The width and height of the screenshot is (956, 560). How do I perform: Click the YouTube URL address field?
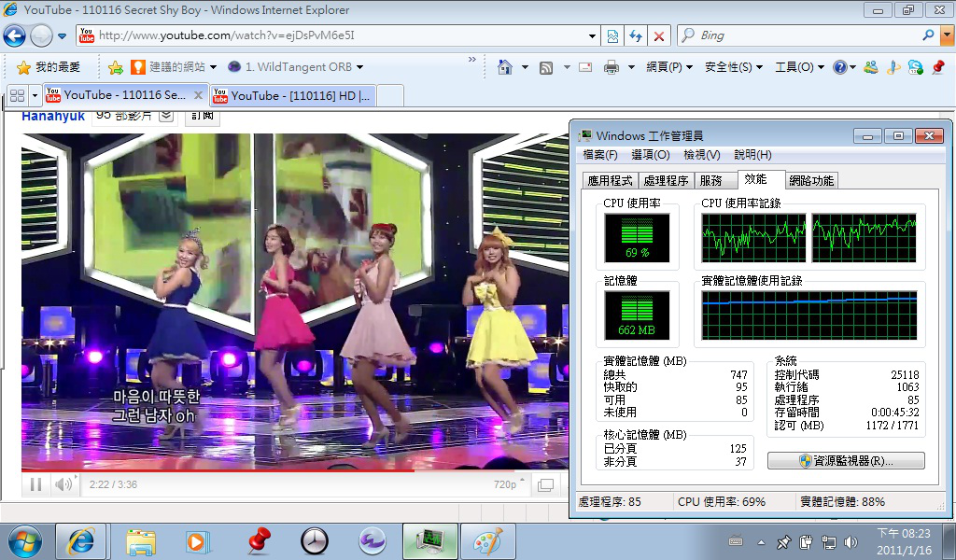(330, 35)
